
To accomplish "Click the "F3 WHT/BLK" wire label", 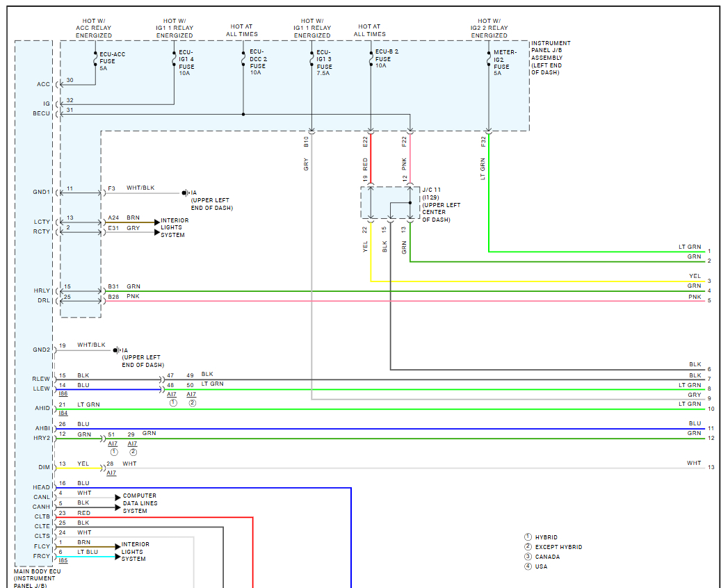I will pyautogui.click(x=131, y=188).
